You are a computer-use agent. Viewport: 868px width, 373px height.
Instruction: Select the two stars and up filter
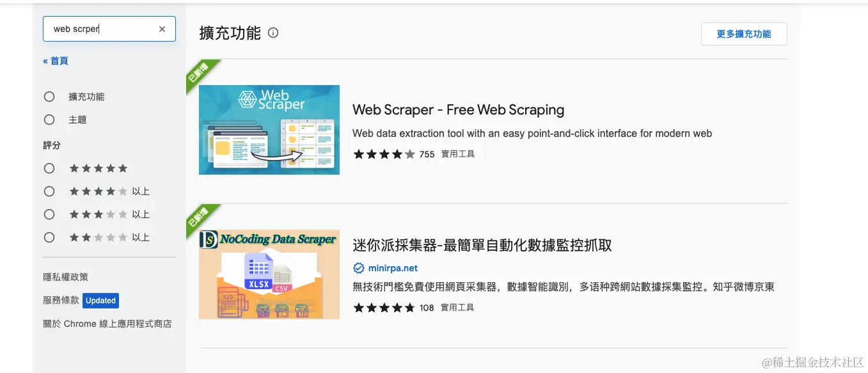(x=49, y=237)
